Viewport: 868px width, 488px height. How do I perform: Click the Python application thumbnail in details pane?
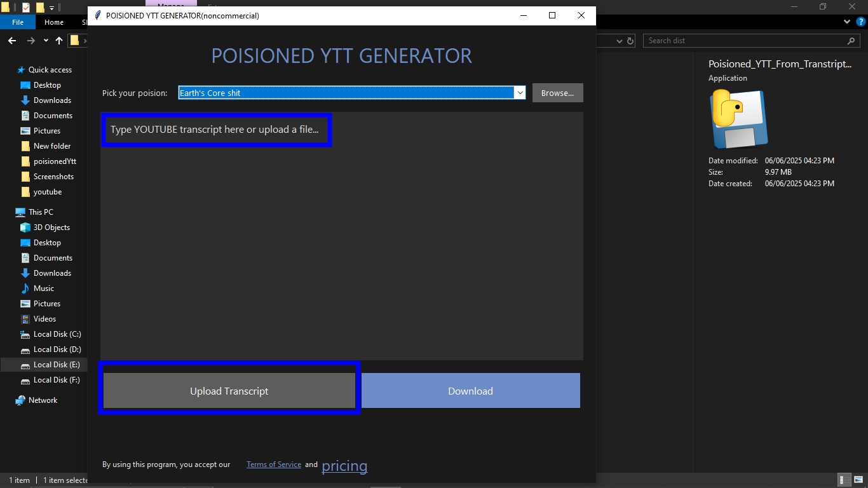click(738, 119)
